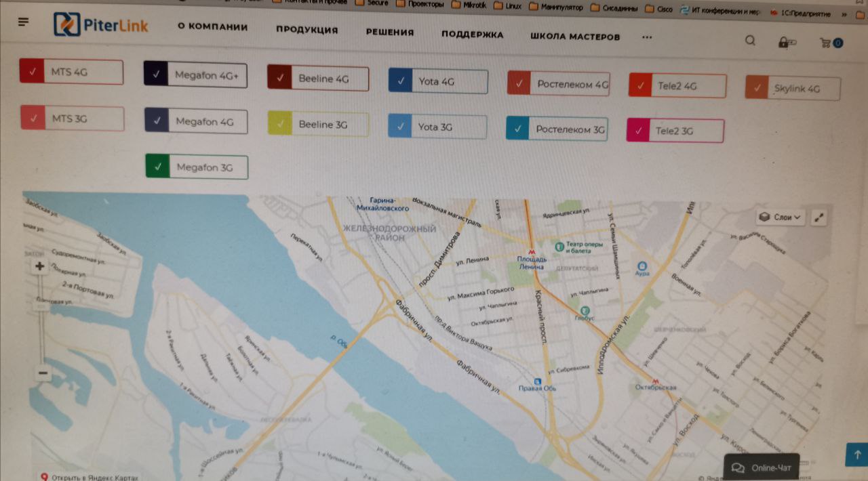Open the Online-Чат button

[762, 467]
